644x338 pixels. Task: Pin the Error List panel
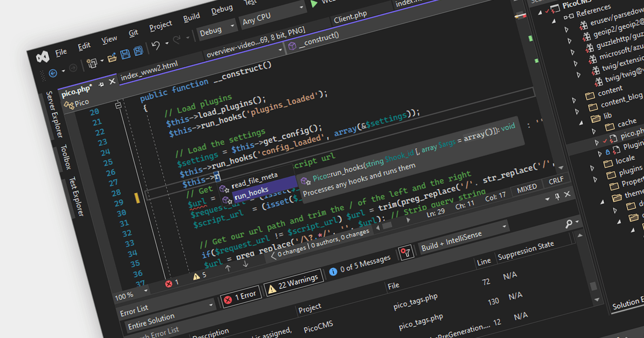(x=557, y=197)
